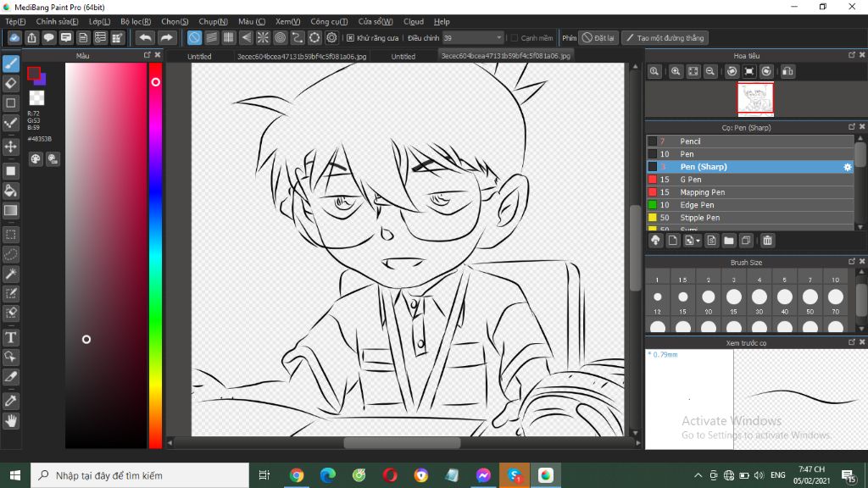868x488 pixels.
Task: Enable the radial snap guide
Action: 263,37
